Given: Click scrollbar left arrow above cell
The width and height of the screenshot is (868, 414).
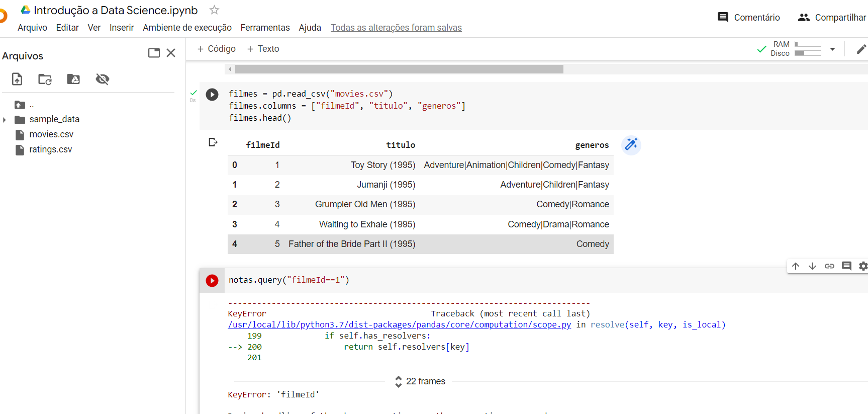Looking at the screenshot, I should [x=230, y=69].
